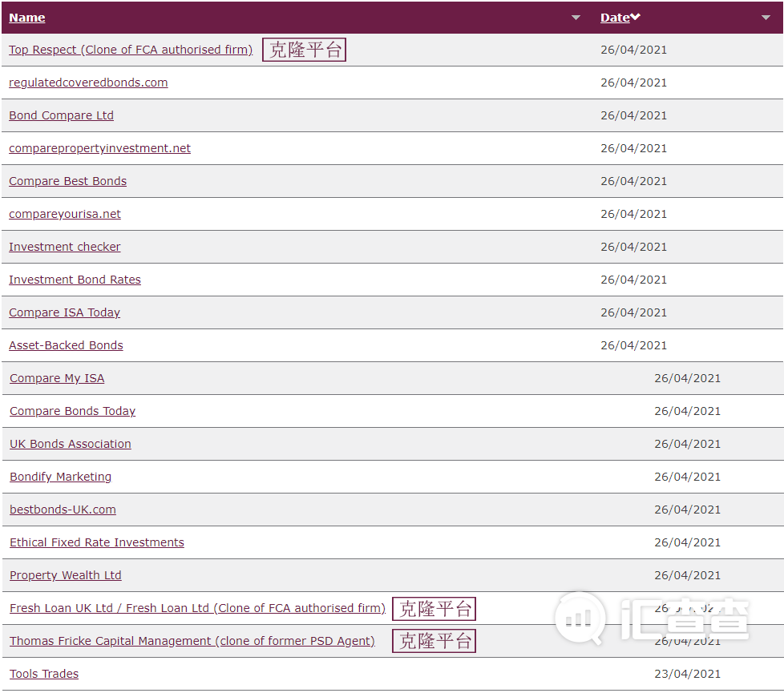Open the Asset-Backed Bonds entry

tap(66, 345)
